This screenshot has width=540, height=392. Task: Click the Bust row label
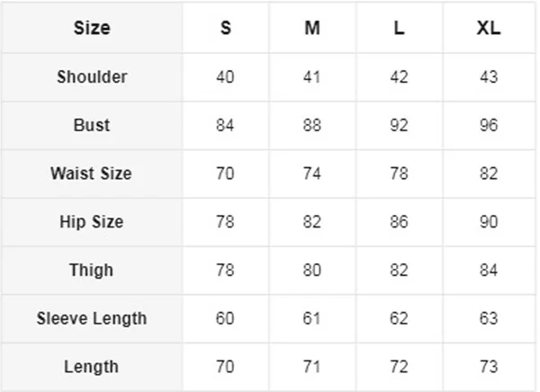click(x=92, y=125)
